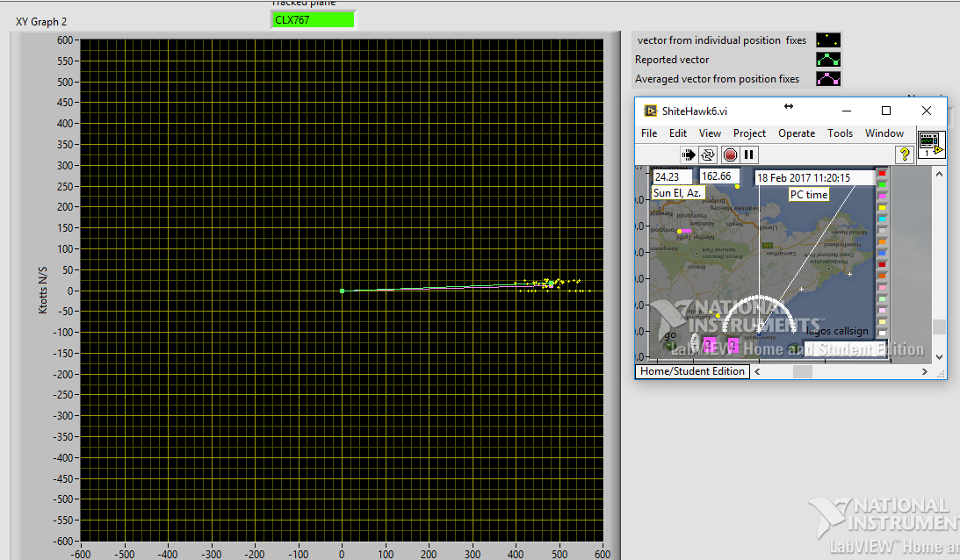Click pink Averaged vector legend icon

(x=827, y=79)
